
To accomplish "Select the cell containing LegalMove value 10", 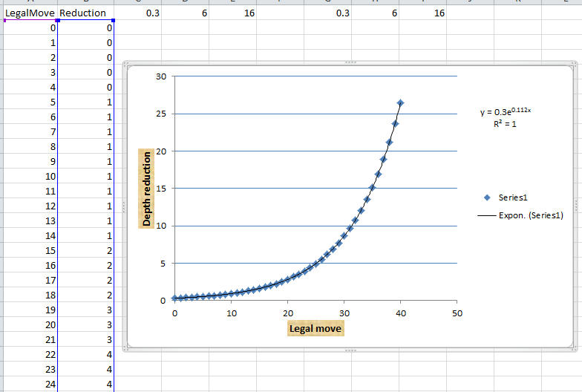I will tap(30, 176).
